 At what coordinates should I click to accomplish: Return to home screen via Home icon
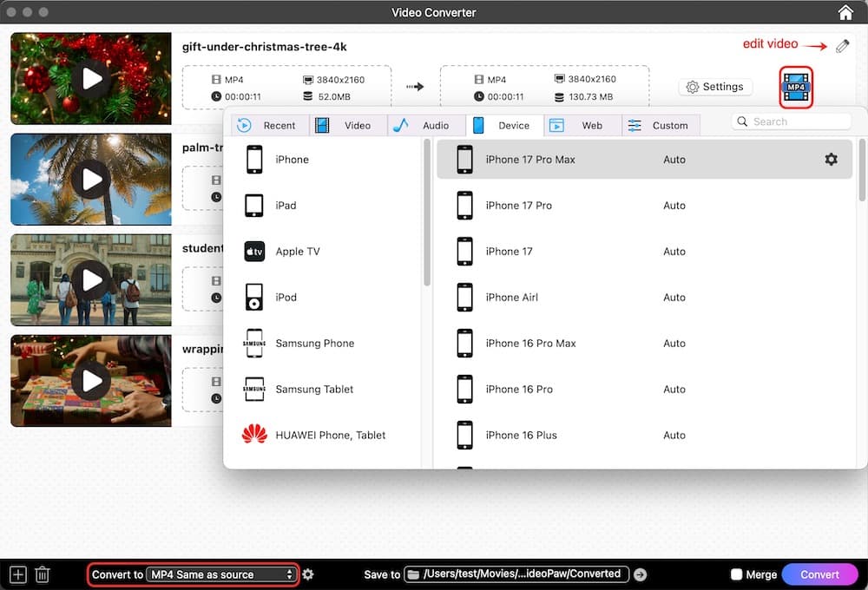click(x=845, y=12)
